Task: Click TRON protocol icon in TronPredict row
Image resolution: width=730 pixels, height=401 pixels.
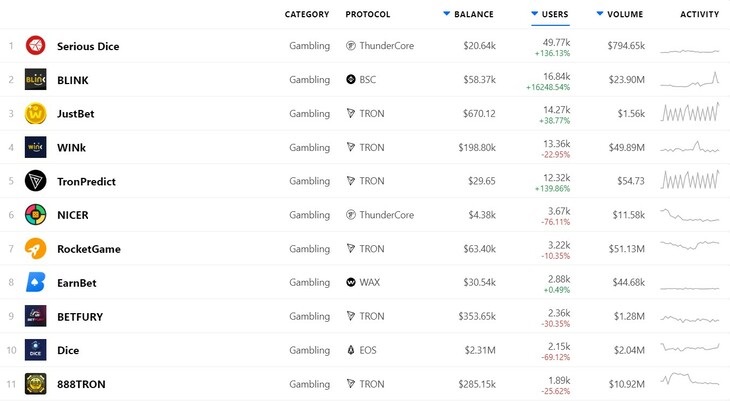Action: [351, 181]
